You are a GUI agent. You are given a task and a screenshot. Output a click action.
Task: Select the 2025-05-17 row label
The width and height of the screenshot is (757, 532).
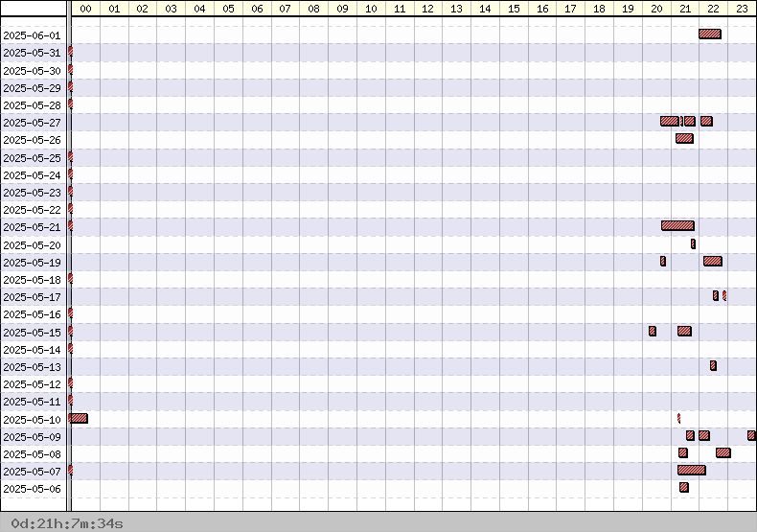point(32,298)
